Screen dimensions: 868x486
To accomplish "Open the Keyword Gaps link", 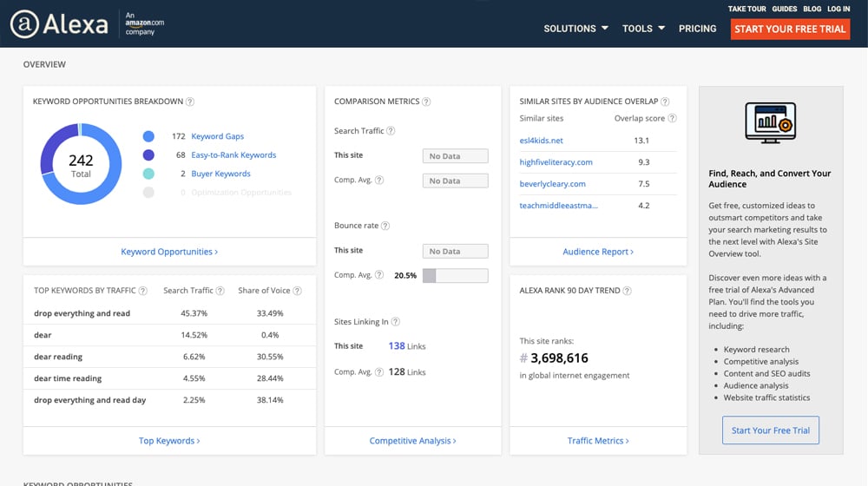I will tap(218, 136).
